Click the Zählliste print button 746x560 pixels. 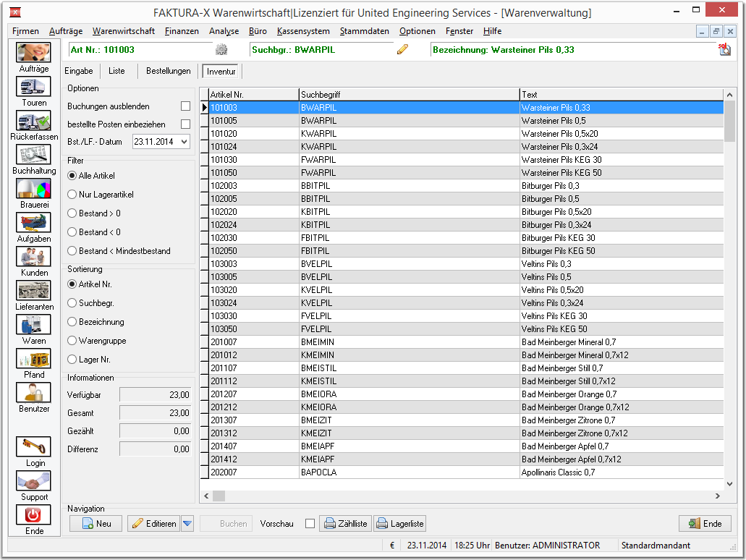point(346,523)
